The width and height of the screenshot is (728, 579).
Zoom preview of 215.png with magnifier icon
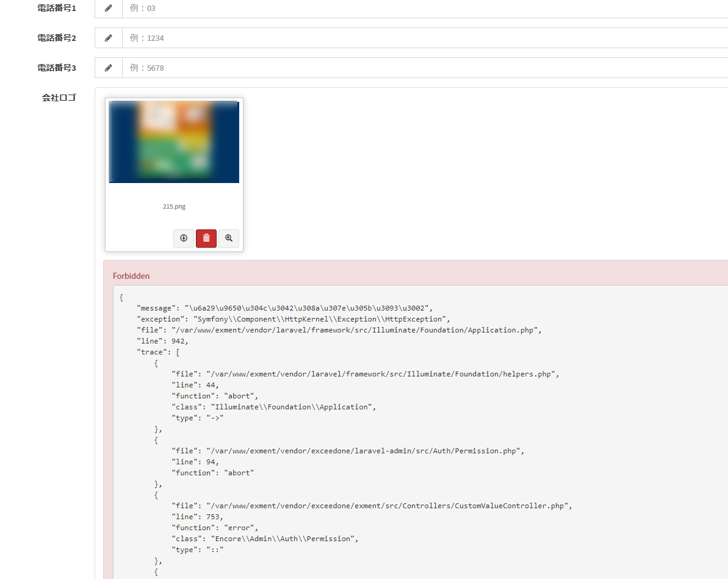(229, 238)
